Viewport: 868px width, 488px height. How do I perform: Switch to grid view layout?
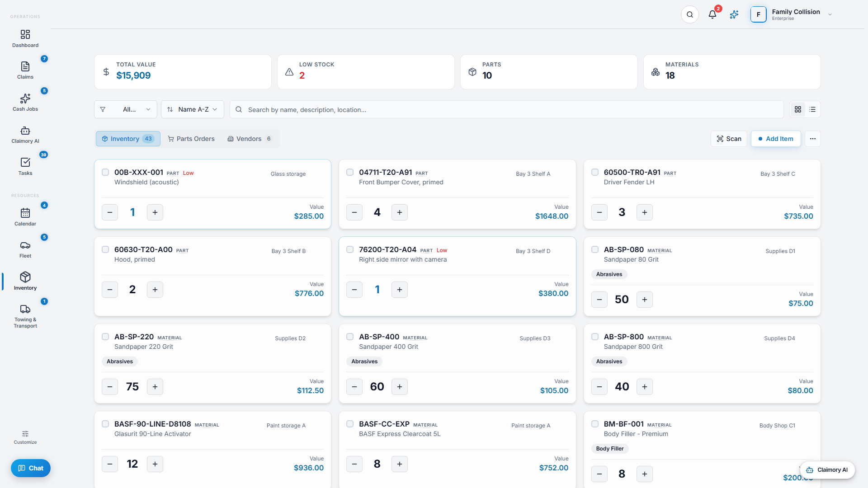[798, 109]
